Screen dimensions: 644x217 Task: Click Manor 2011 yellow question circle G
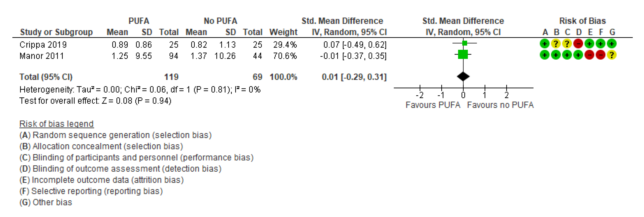click(612, 55)
